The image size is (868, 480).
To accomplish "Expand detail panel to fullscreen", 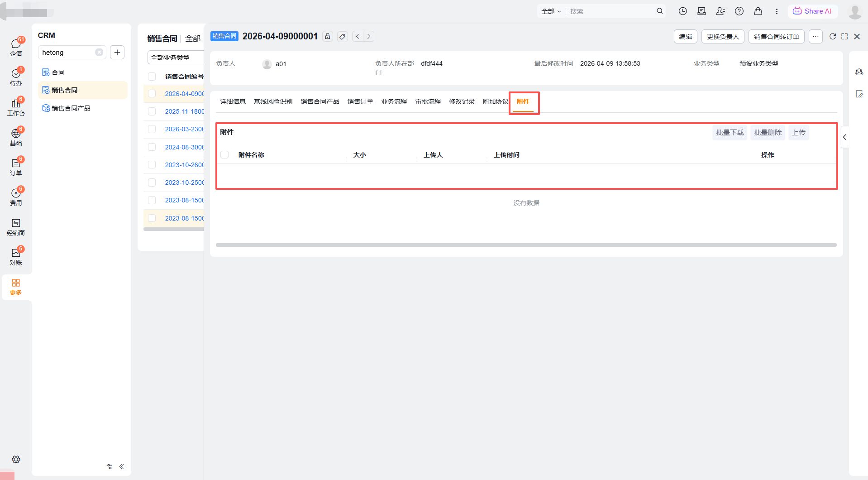I will [844, 36].
